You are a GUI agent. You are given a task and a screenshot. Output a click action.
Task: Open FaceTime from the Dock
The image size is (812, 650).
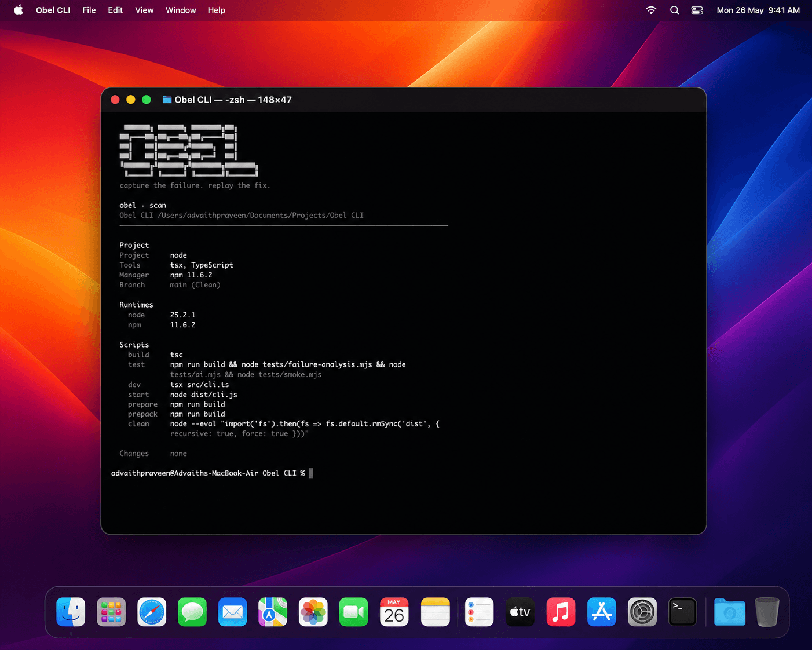(354, 612)
